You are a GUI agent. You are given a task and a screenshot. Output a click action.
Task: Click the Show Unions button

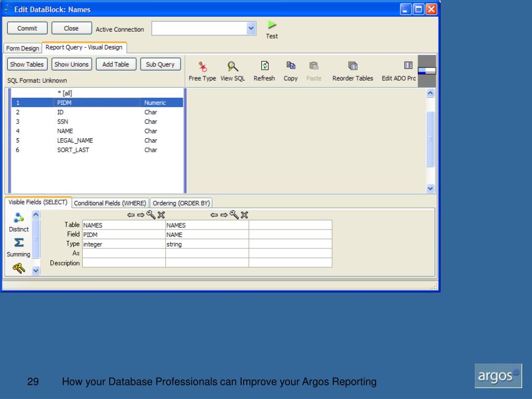pyautogui.click(x=72, y=64)
